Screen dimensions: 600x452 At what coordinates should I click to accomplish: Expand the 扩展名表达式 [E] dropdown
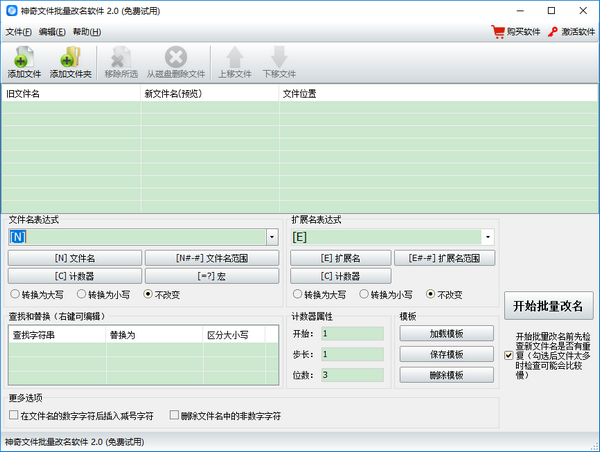point(488,237)
